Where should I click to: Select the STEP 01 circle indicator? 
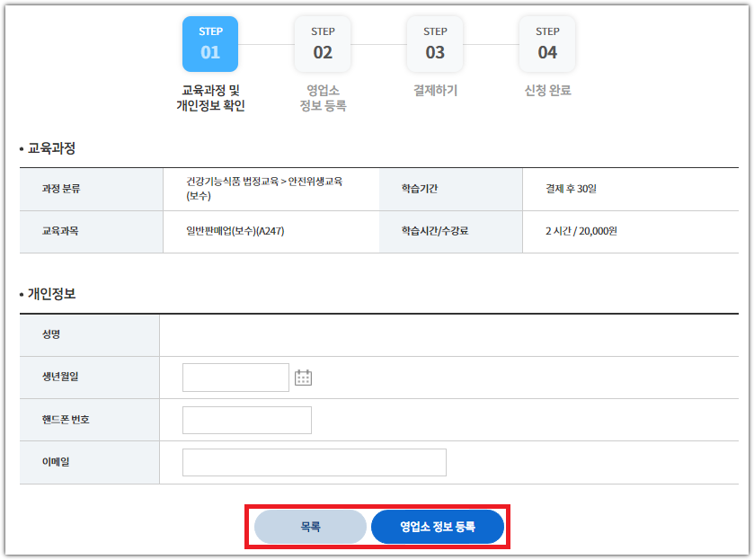[x=209, y=43]
